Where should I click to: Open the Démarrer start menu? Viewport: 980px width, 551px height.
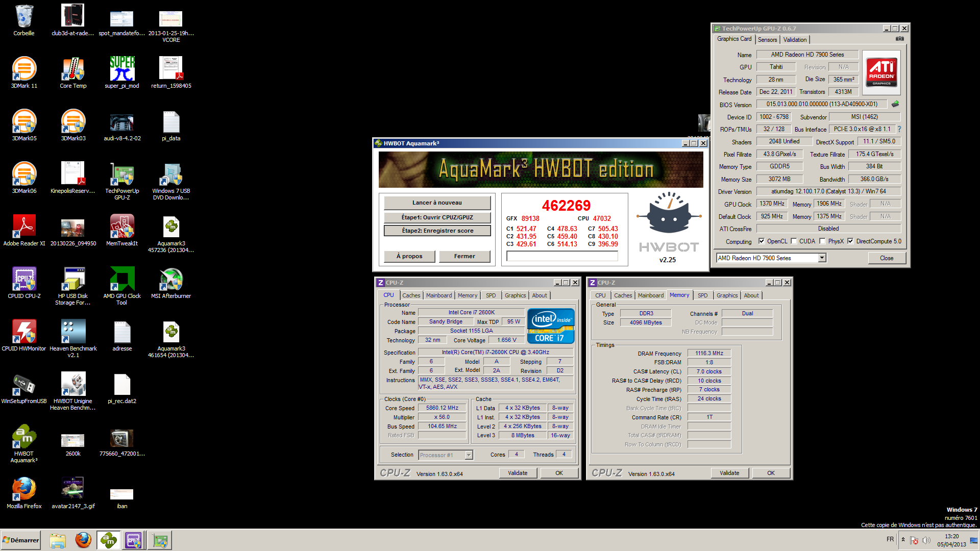tap(20, 540)
